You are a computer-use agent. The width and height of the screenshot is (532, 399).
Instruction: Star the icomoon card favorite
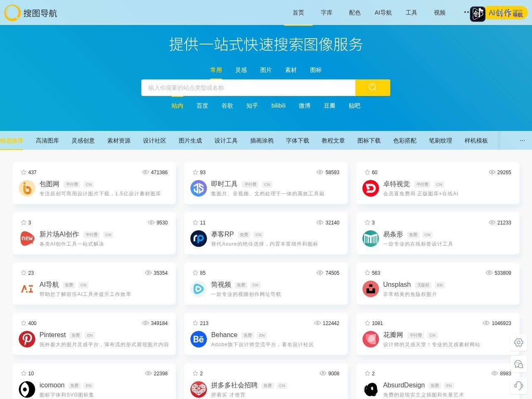[x=24, y=373]
